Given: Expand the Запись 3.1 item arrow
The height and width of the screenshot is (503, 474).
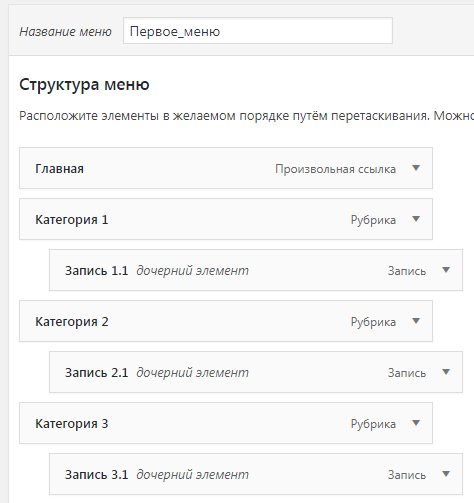Looking at the screenshot, I should [x=446, y=474].
